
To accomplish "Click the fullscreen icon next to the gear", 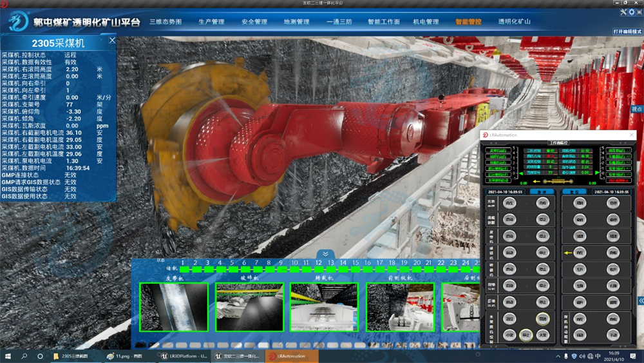I will coord(639,12).
